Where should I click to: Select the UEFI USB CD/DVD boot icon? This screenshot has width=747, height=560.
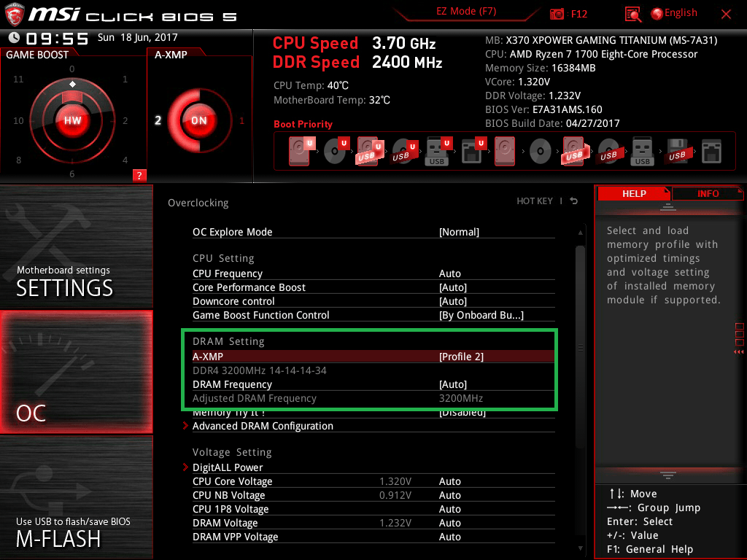(404, 151)
